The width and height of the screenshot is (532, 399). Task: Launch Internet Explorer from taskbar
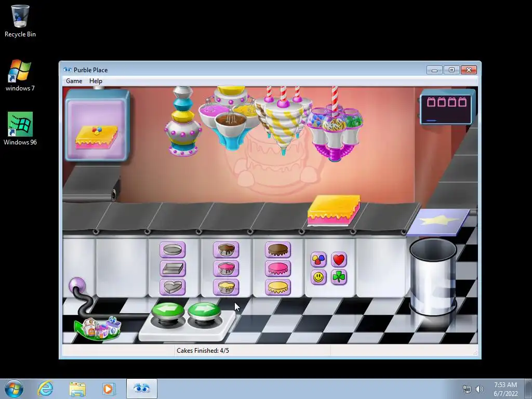pos(45,389)
